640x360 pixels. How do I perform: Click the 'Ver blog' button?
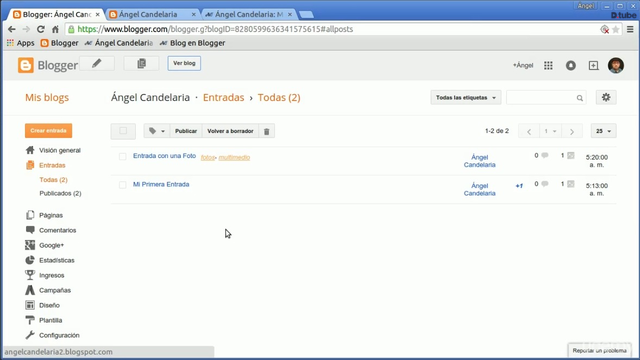point(184,63)
